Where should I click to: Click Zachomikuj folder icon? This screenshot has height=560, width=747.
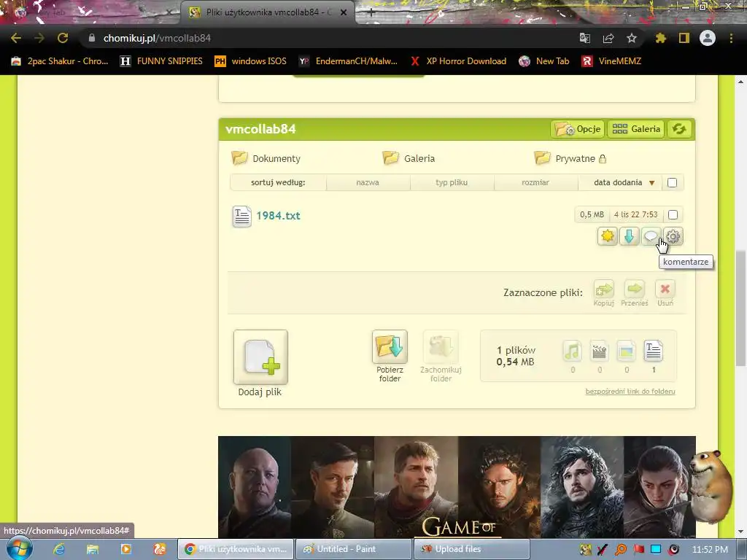(441, 346)
